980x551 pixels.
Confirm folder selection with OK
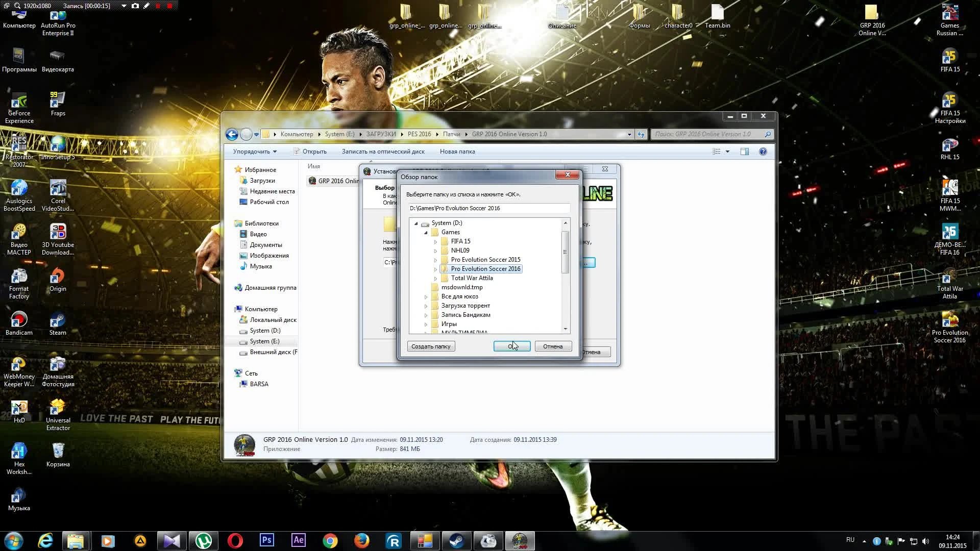coord(512,346)
